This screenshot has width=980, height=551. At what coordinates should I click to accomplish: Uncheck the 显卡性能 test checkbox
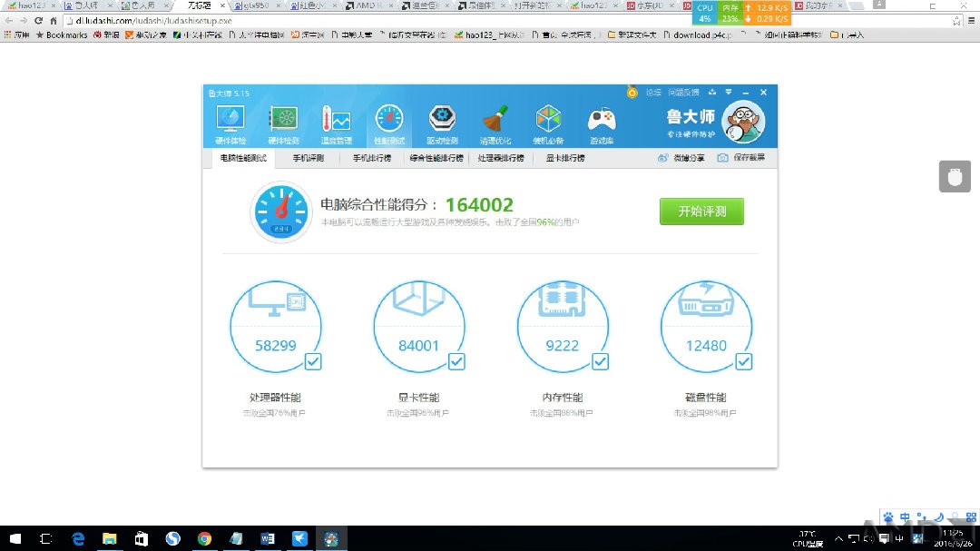pyautogui.click(x=456, y=361)
